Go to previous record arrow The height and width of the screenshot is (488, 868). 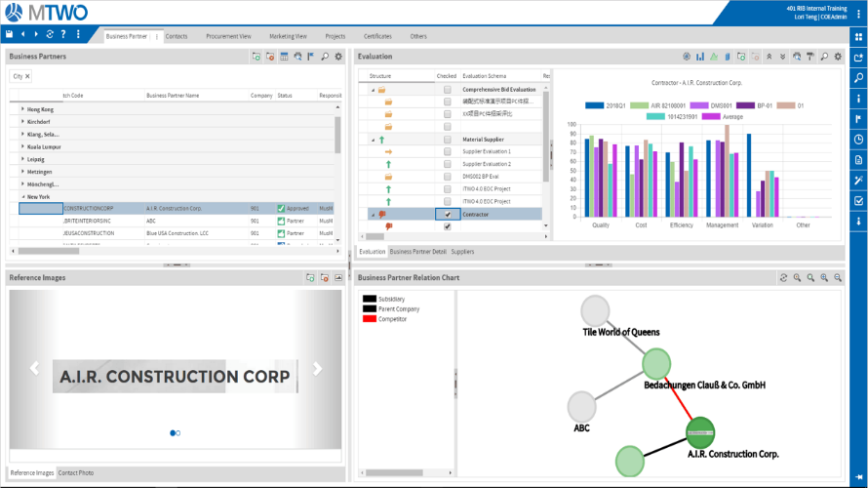click(x=23, y=34)
